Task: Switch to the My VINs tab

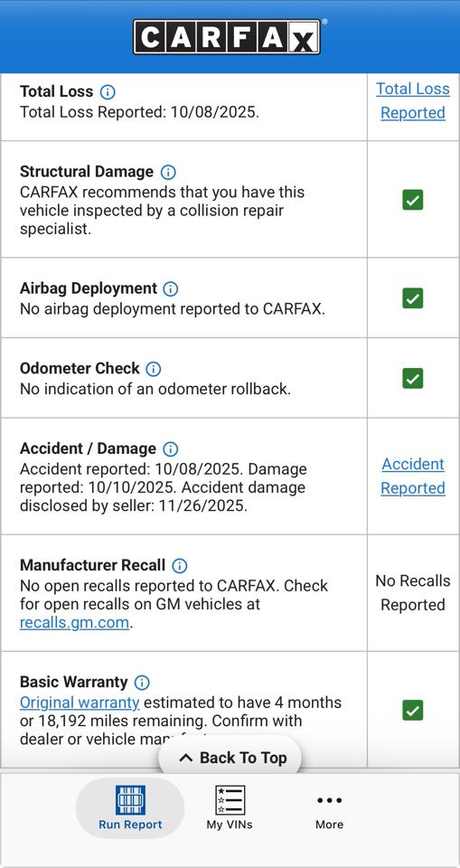Action: point(230,808)
